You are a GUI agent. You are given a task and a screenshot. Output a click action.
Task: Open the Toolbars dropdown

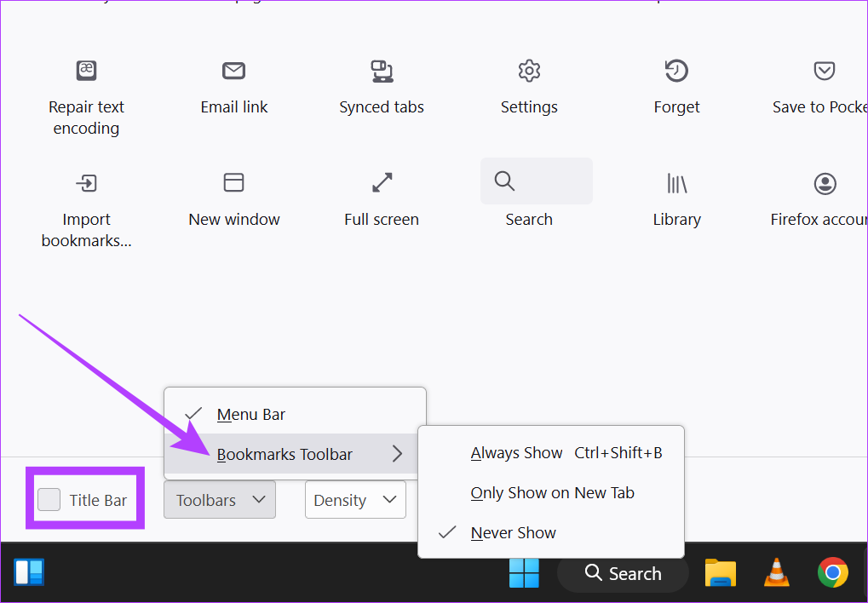pyautogui.click(x=220, y=500)
